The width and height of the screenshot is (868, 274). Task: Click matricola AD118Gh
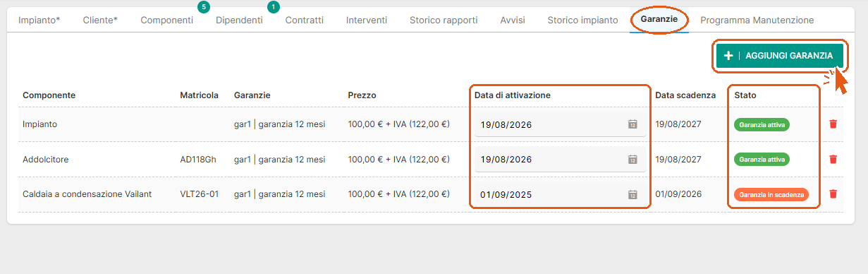(199, 159)
